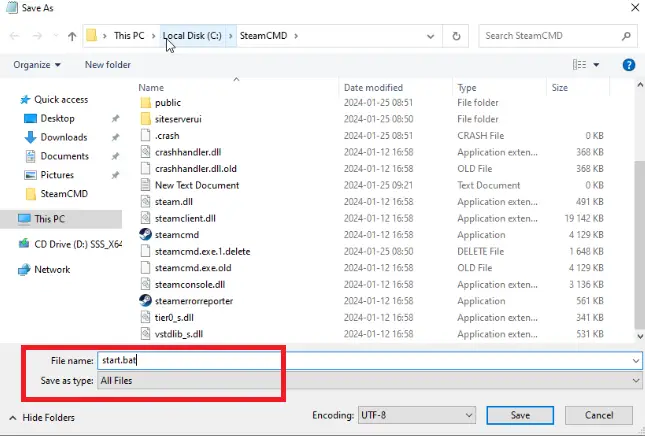This screenshot has width=645, height=437.
Task: Select Local Disk (C:) breadcrumb
Action: (x=192, y=36)
